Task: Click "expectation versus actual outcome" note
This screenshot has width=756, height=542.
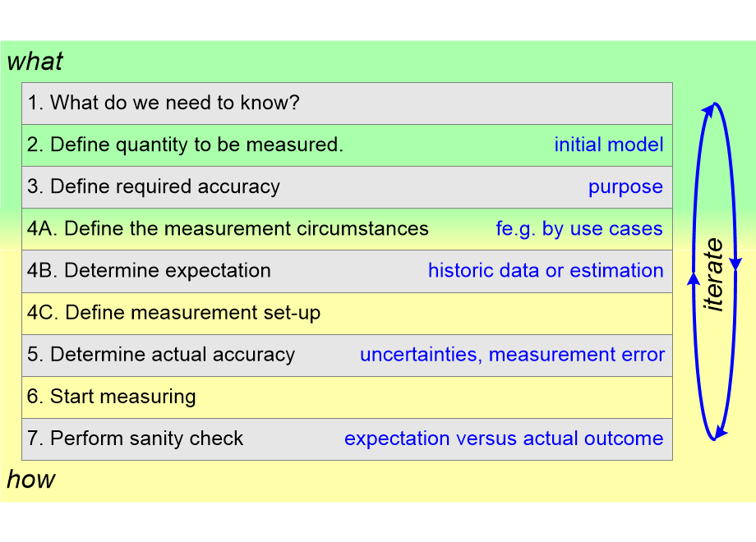Action: point(504,439)
